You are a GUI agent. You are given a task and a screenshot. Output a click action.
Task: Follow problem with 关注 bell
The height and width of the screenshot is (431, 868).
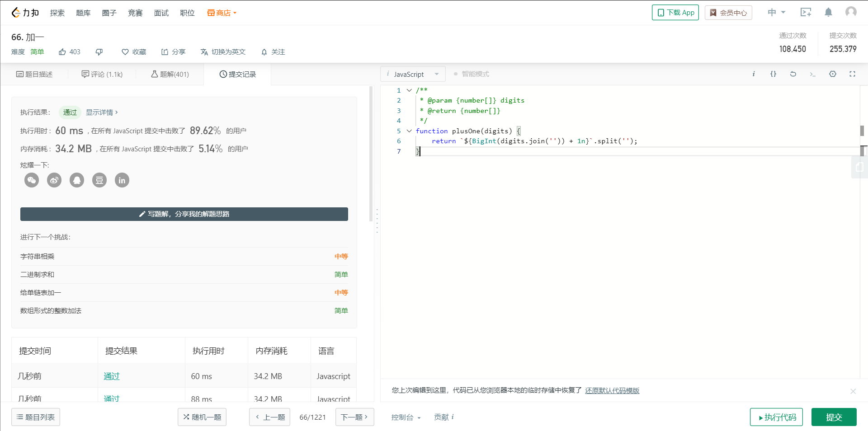273,52
